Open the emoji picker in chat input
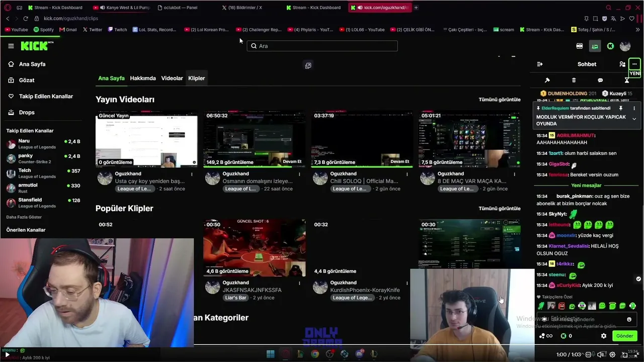 tap(629, 319)
